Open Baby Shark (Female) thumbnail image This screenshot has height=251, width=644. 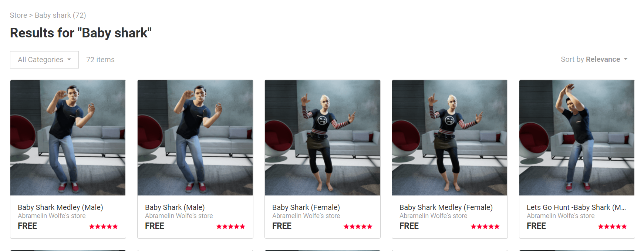[323, 138]
